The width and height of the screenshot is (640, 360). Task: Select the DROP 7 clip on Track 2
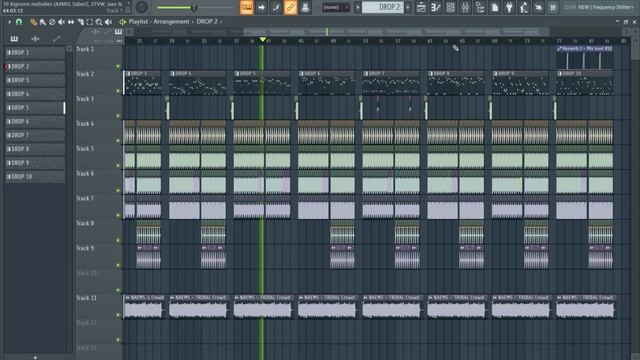(x=391, y=83)
